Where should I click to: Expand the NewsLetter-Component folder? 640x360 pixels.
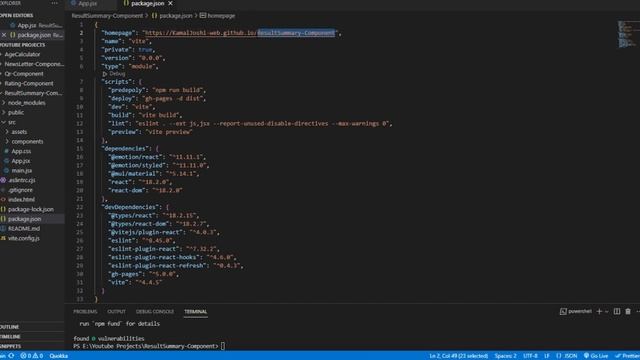tap(33, 64)
